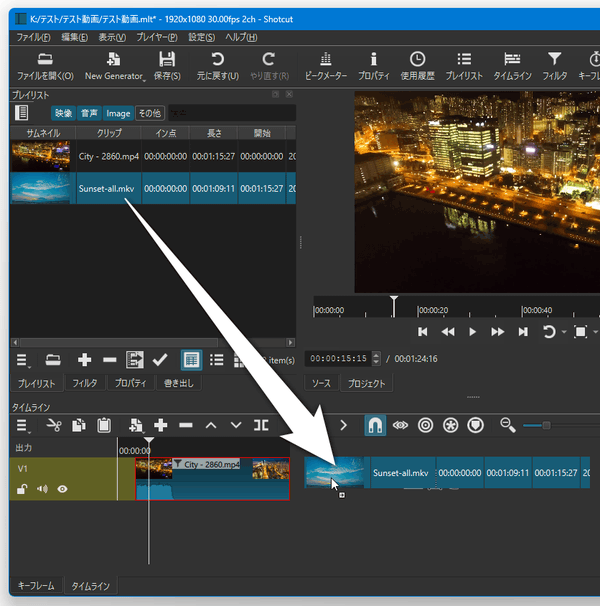This screenshot has height=606, width=600.
Task: Open the 設定(S) menu
Action: coord(201,37)
